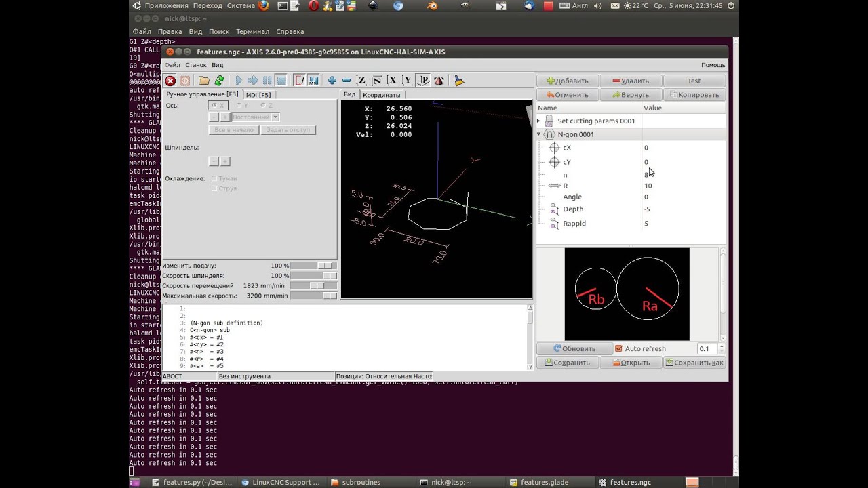
Task: Open the Постоянный jog increment dropdown
Action: pos(256,117)
